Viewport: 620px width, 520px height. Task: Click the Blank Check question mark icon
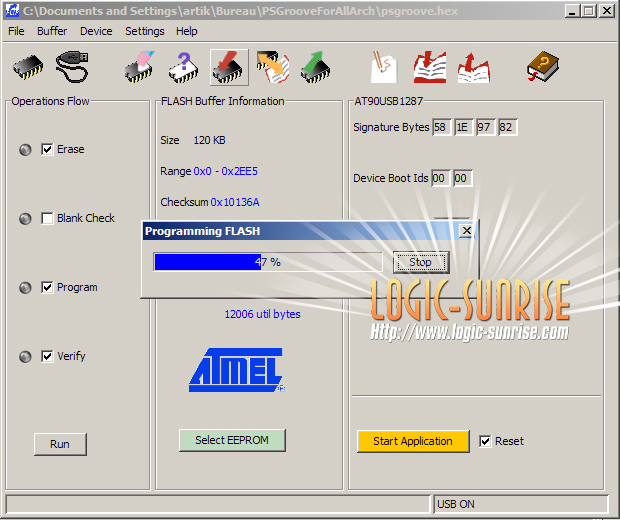click(x=184, y=67)
